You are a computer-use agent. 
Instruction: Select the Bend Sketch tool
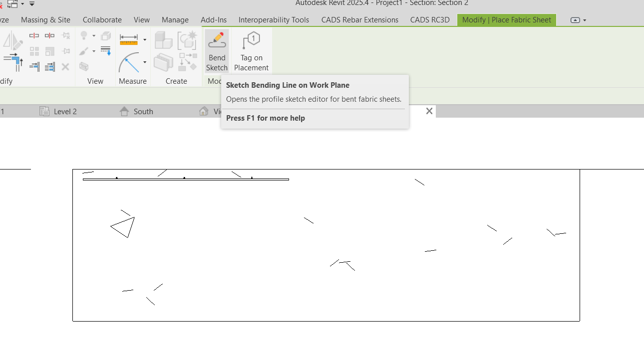pos(217,50)
